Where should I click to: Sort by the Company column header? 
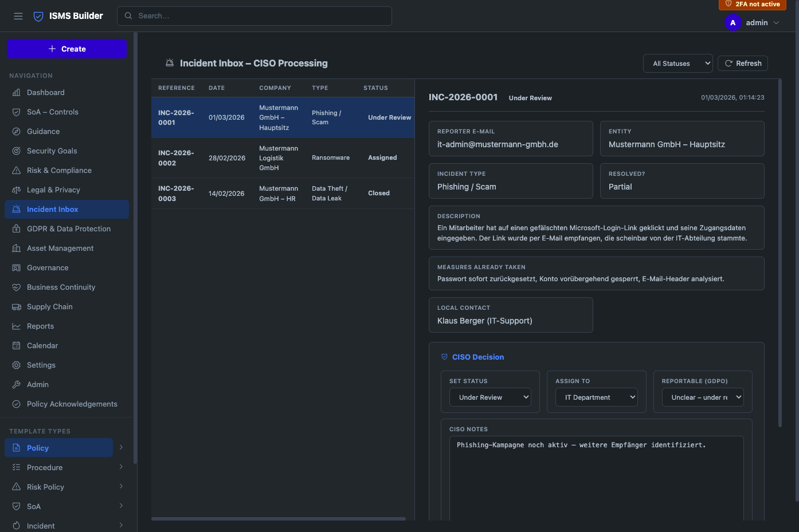[x=275, y=88]
